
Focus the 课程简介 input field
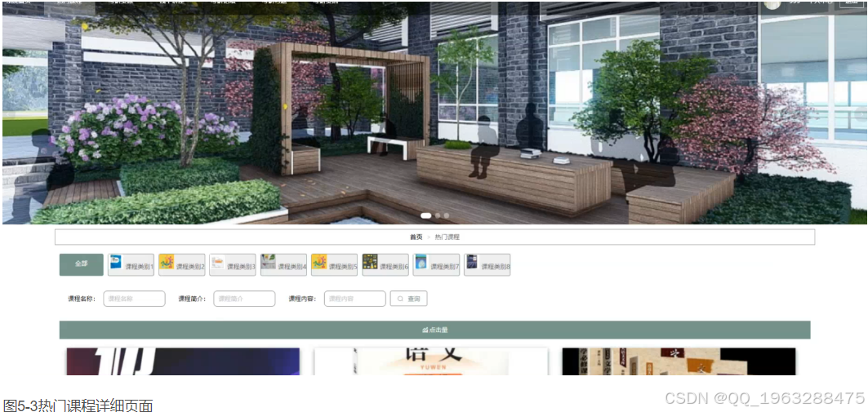[244, 299]
